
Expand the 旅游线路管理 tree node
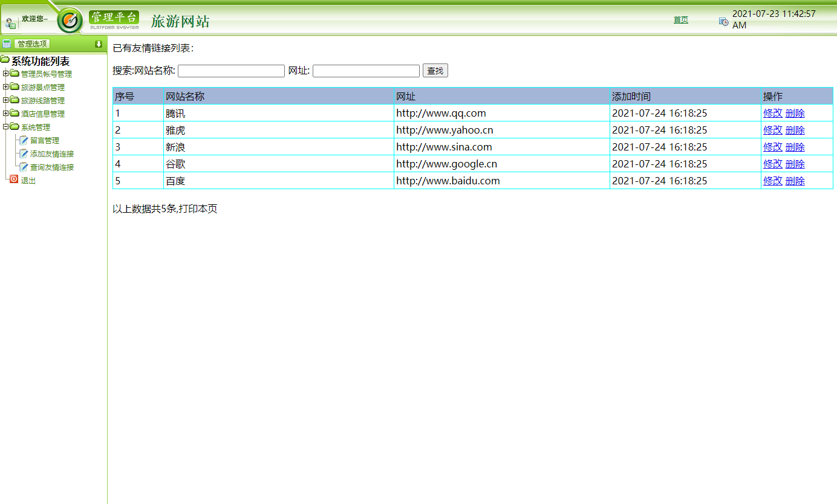click(5, 100)
